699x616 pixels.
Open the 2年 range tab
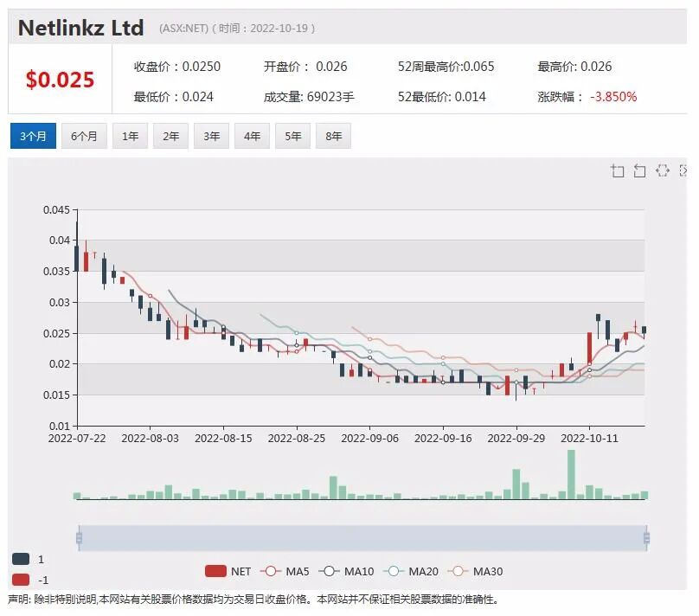click(x=170, y=136)
